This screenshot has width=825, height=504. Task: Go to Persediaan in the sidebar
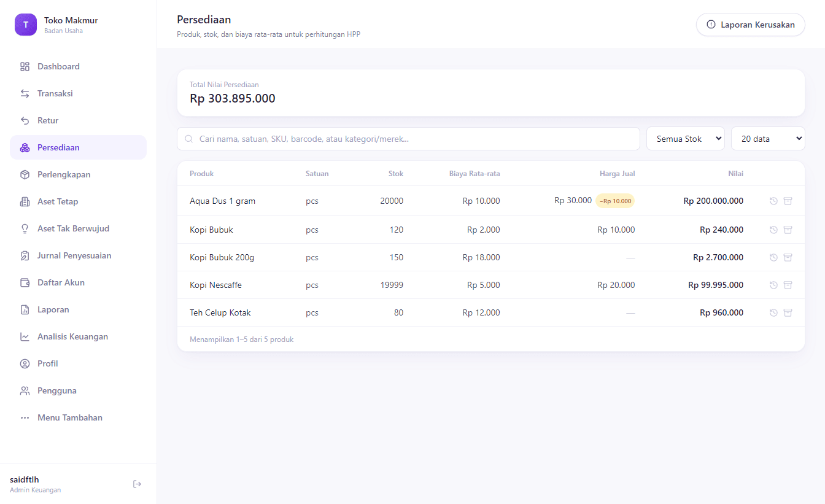click(78, 147)
